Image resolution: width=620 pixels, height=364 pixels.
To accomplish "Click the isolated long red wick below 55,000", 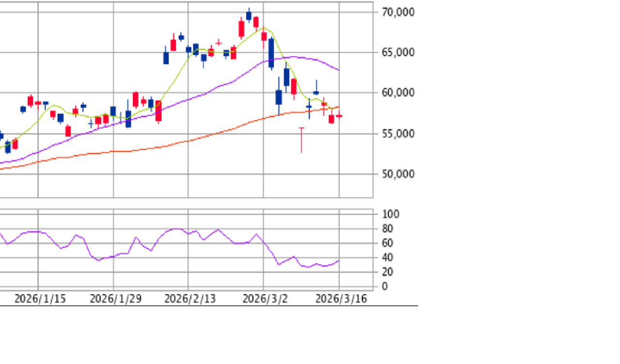I will pyautogui.click(x=301, y=140).
